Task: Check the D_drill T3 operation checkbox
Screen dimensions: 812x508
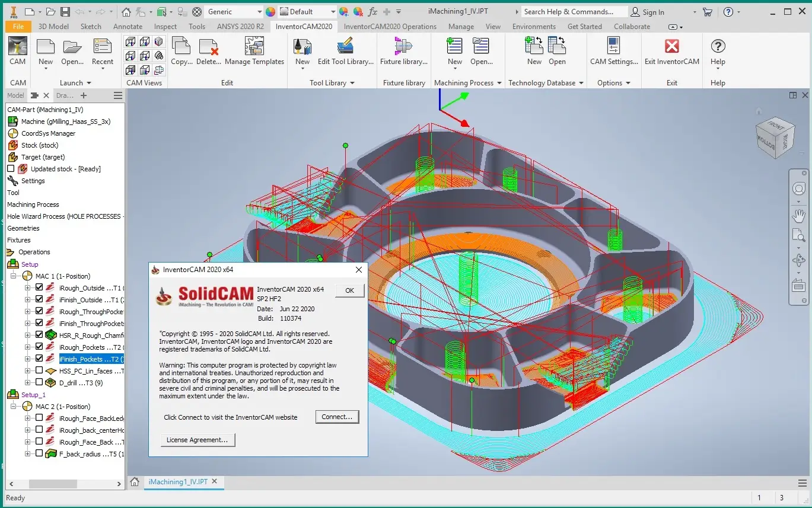Action: (39, 382)
